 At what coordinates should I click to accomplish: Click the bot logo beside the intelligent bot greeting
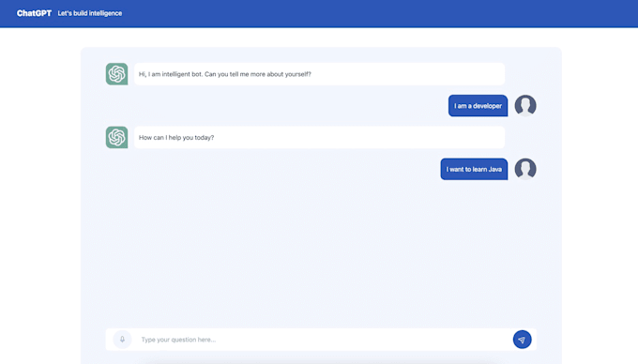pyautogui.click(x=116, y=74)
